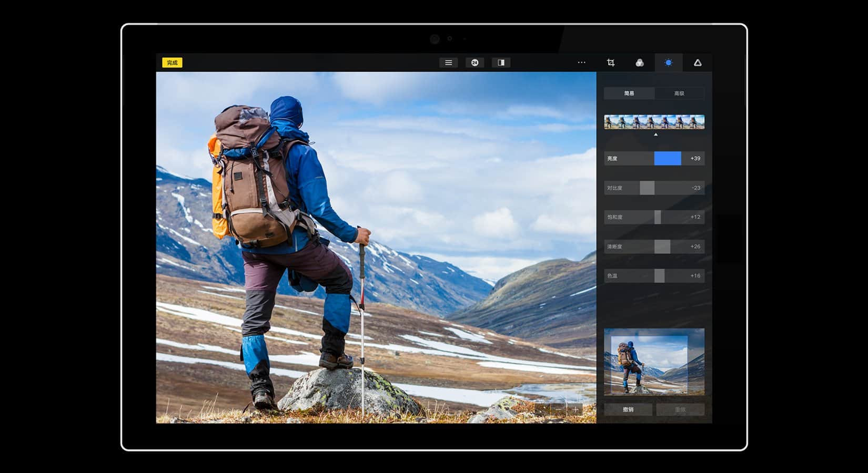Toggle the split before/after compare view

(501, 63)
